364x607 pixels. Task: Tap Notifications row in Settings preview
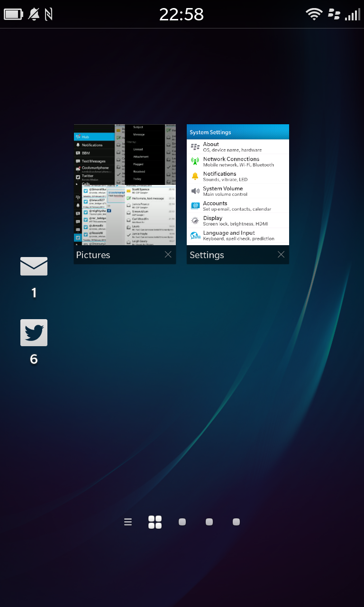point(237,176)
